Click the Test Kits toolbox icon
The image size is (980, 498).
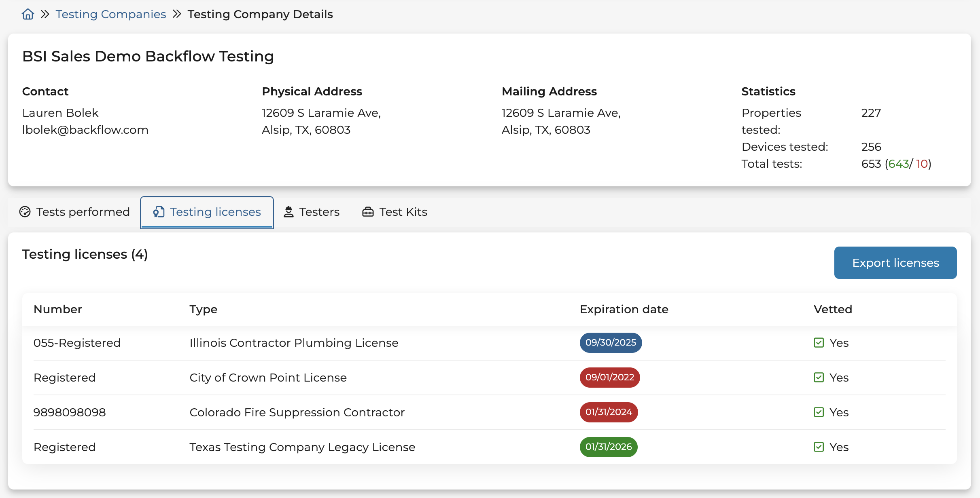pyautogui.click(x=367, y=212)
